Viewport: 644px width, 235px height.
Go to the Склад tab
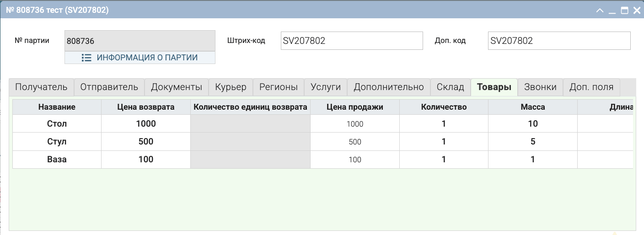point(451,87)
